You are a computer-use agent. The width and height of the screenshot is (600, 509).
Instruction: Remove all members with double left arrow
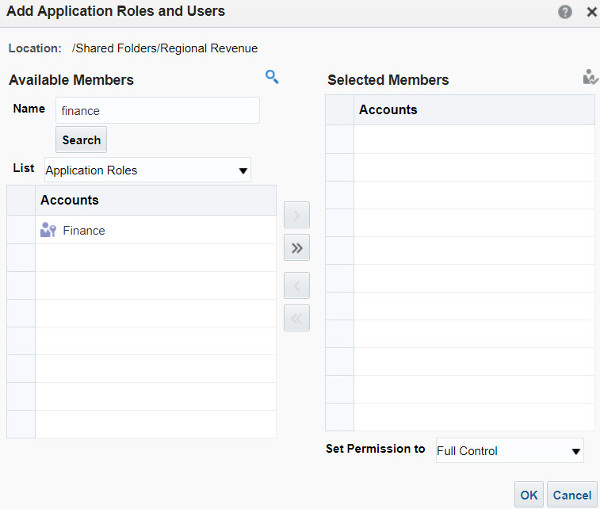coord(297,318)
